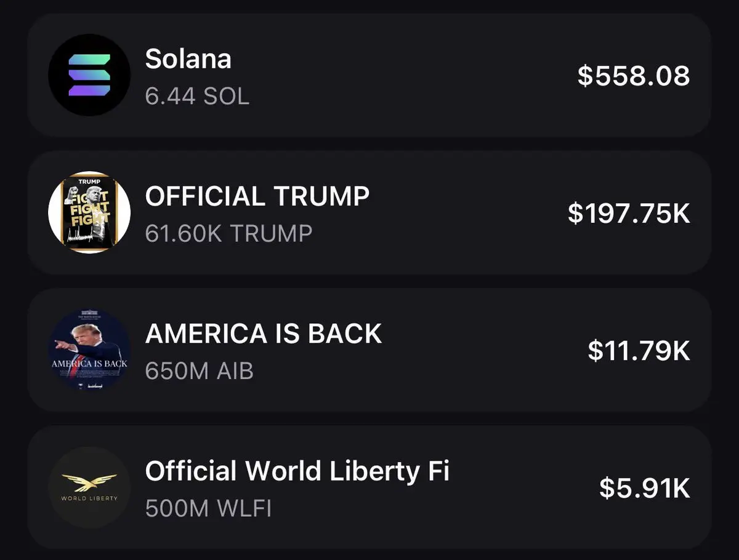Click the Solana logo icon

(x=89, y=74)
